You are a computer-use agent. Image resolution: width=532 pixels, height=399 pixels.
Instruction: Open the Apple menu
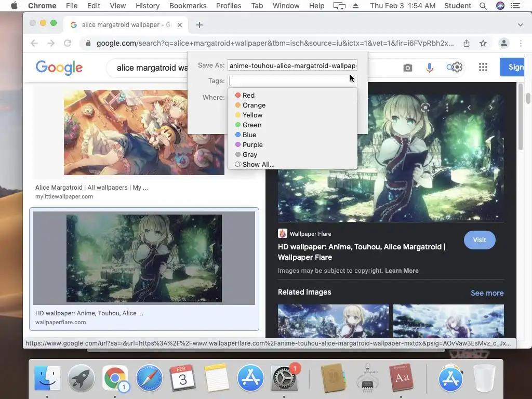coord(14,6)
